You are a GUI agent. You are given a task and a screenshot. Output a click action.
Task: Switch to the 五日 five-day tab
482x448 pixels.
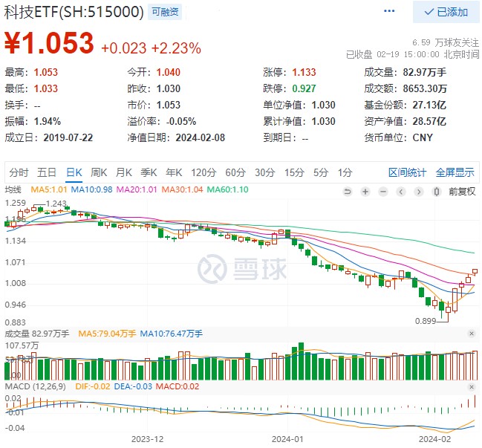coord(47,172)
